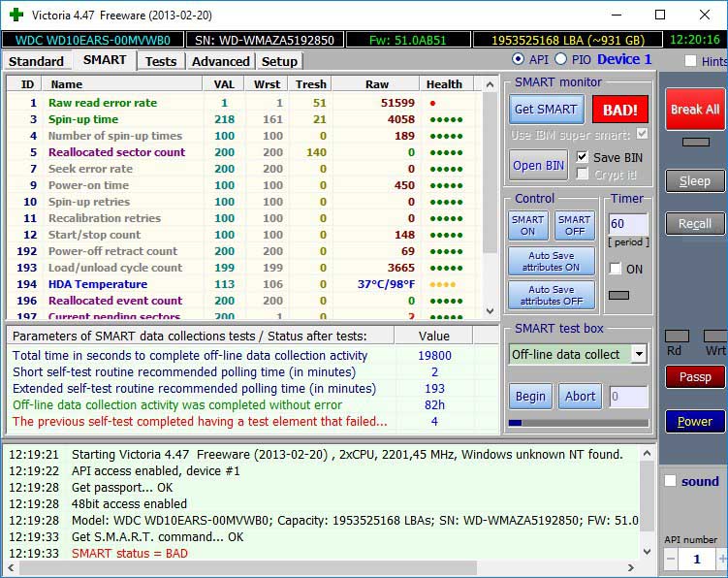The image size is (728, 578).
Task: Click the timer period input field
Action: pos(628,223)
